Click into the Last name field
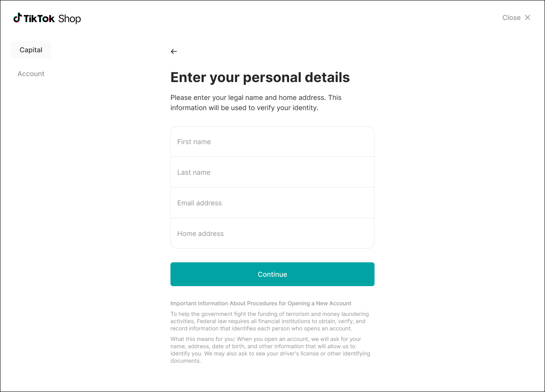The height and width of the screenshot is (392, 545). point(272,172)
